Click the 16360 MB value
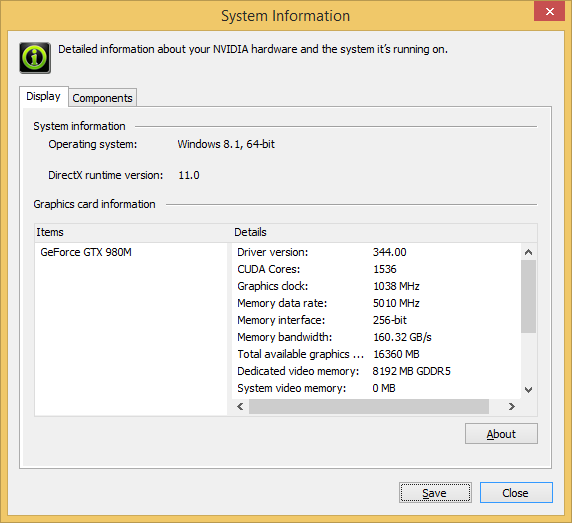This screenshot has height=523, width=572. point(396,354)
